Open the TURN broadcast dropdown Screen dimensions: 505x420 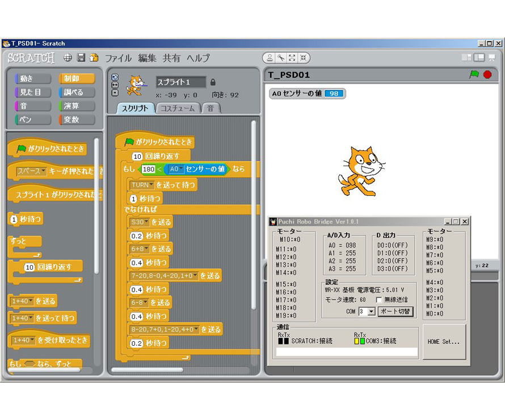pyautogui.click(x=142, y=185)
